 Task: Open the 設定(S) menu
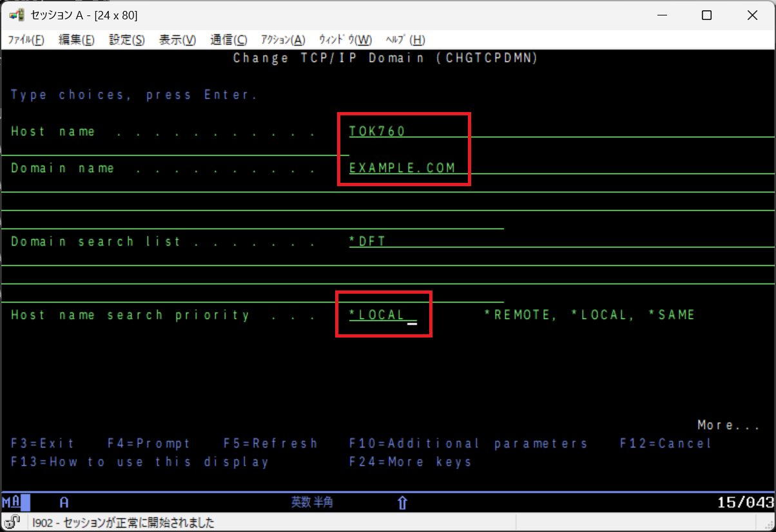(x=126, y=40)
